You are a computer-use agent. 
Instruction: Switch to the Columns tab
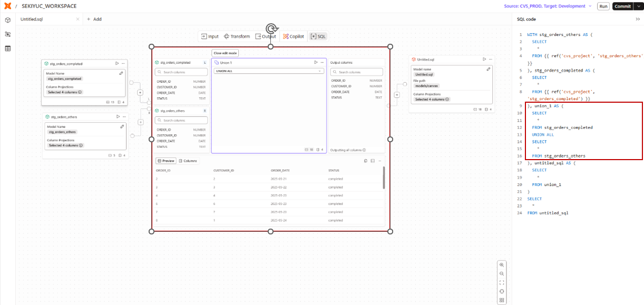(x=188, y=161)
